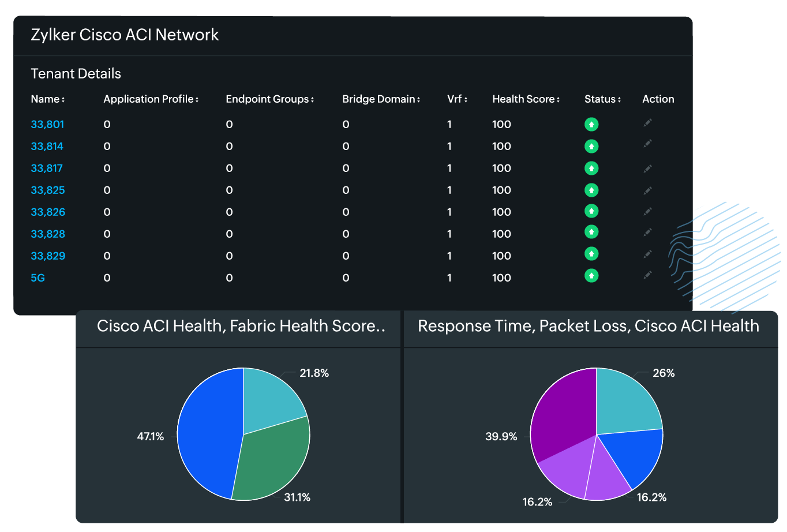Edit tenant 33,814 using its pencil icon
The image size is (787, 532).
648,143
